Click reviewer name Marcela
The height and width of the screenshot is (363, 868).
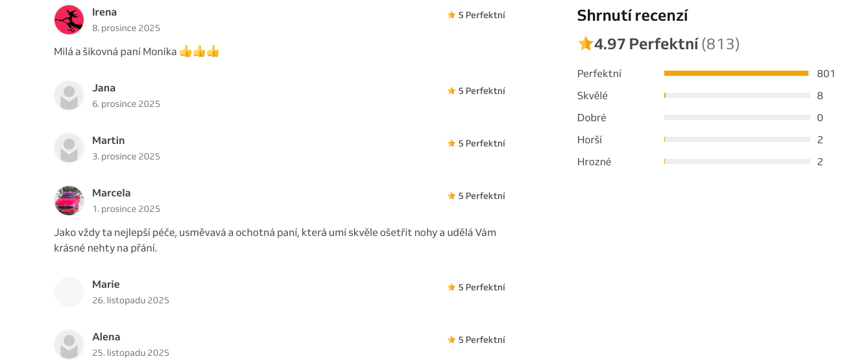(x=112, y=193)
